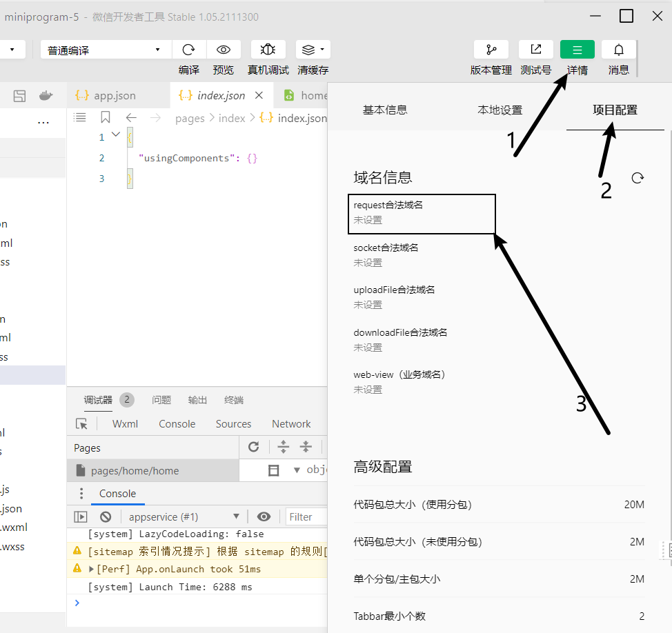
Task: Open the 普通编译 compile mode dropdown
Action: point(106,50)
